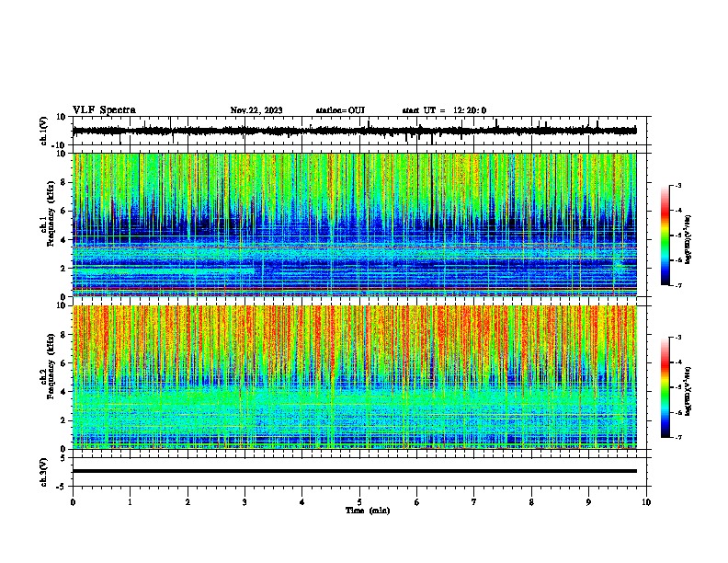Click time axis tick label "3"

(245, 502)
